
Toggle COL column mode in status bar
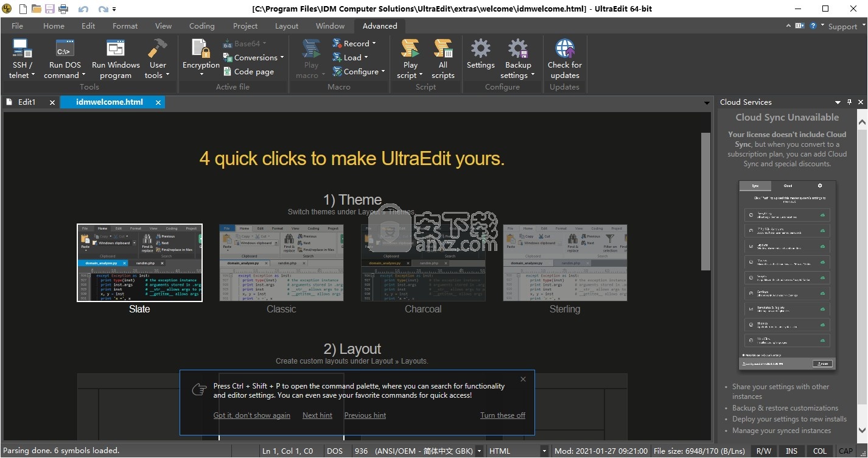pyautogui.click(x=820, y=451)
